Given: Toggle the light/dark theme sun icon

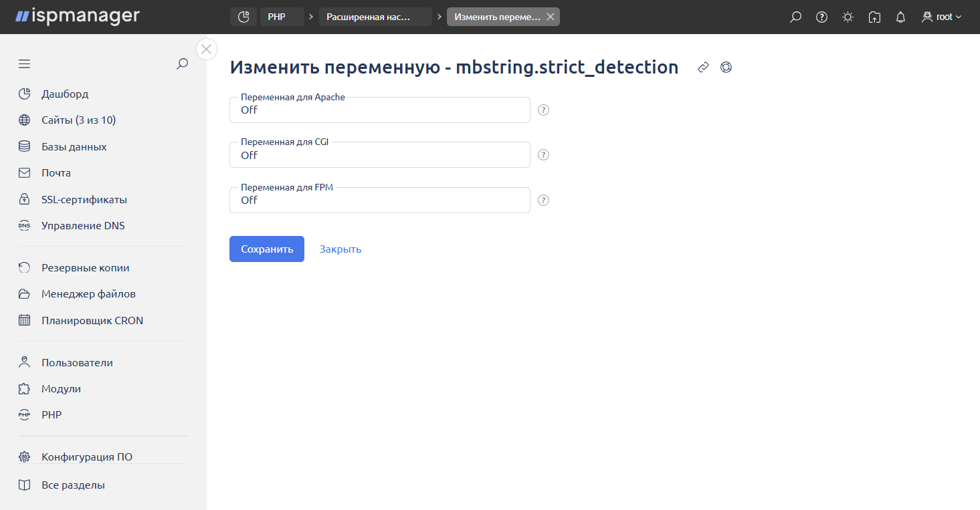Looking at the screenshot, I should 848,17.
